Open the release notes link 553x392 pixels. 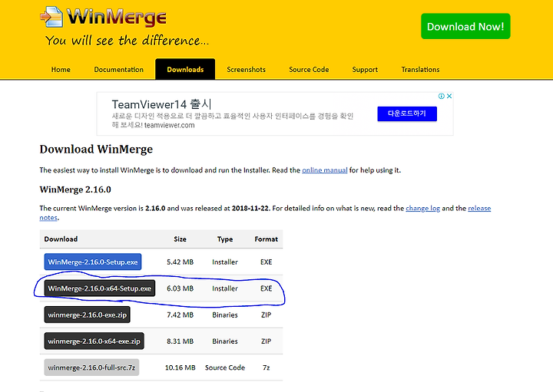coord(479,208)
